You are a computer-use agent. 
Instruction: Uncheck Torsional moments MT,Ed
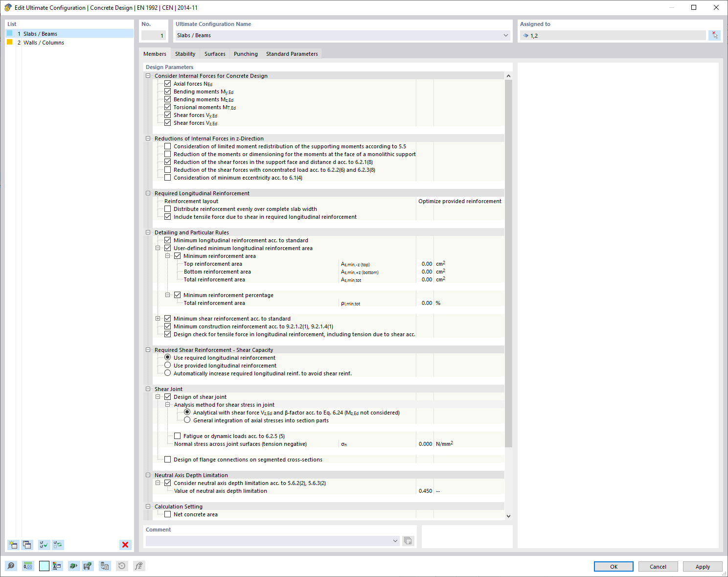[x=168, y=107]
